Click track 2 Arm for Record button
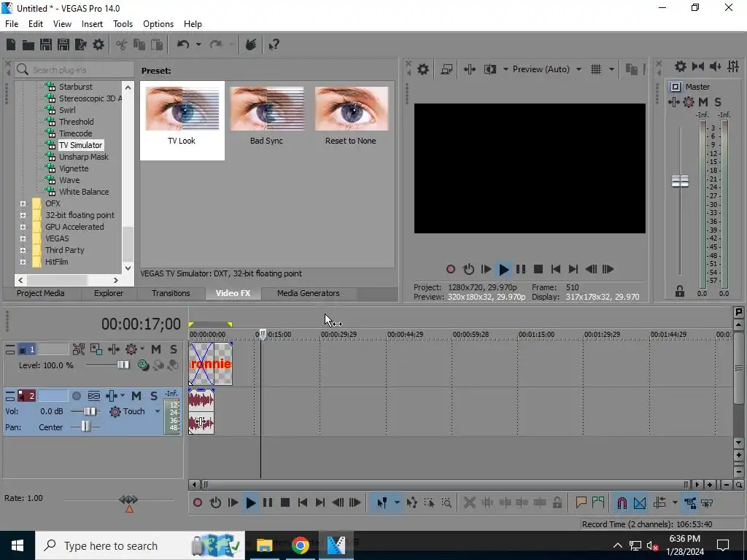747x560 pixels. pyautogui.click(x=76, y=396)
